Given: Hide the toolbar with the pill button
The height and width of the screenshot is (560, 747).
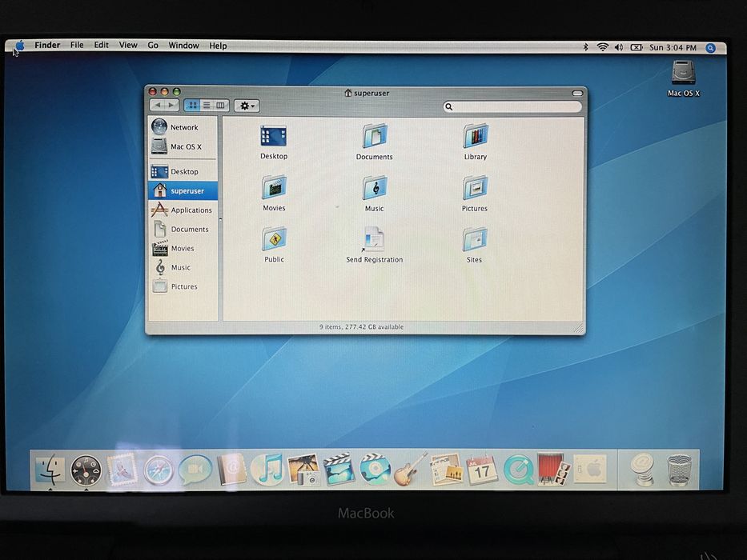Looking at the screenshot, I should [x=577, y=93].
